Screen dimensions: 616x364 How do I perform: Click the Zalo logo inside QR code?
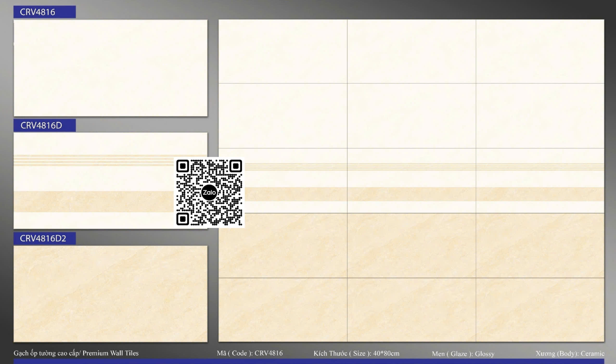[x=209, y=192]
